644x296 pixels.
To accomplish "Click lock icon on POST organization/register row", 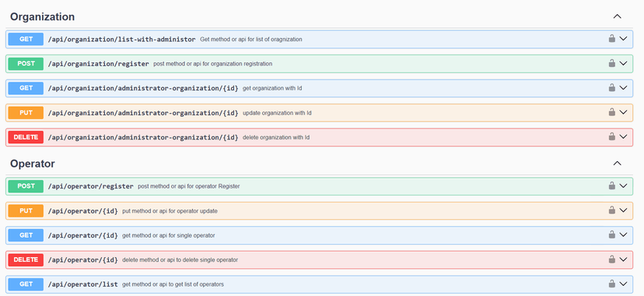I will (611, 63).
